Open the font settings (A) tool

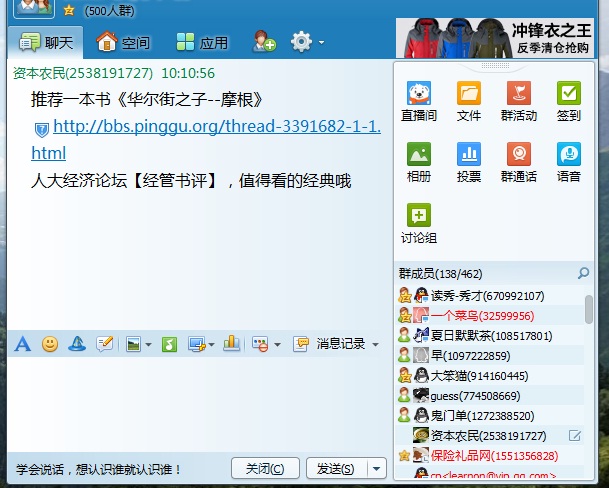coord(23,344)
